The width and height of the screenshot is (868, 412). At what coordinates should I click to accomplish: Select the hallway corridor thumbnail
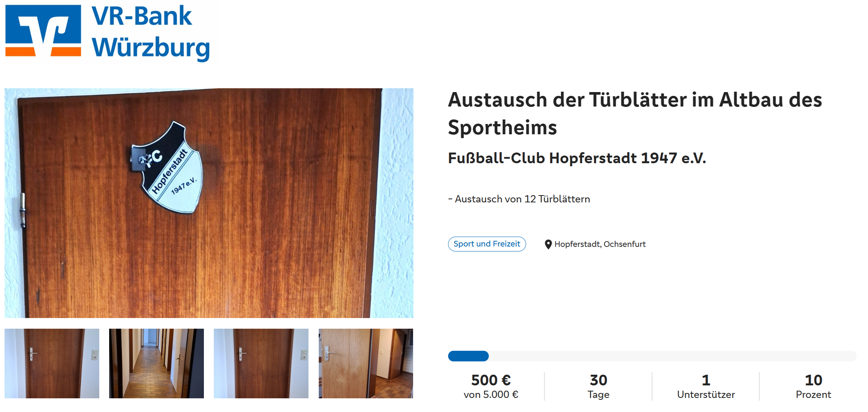coord(156,363)
